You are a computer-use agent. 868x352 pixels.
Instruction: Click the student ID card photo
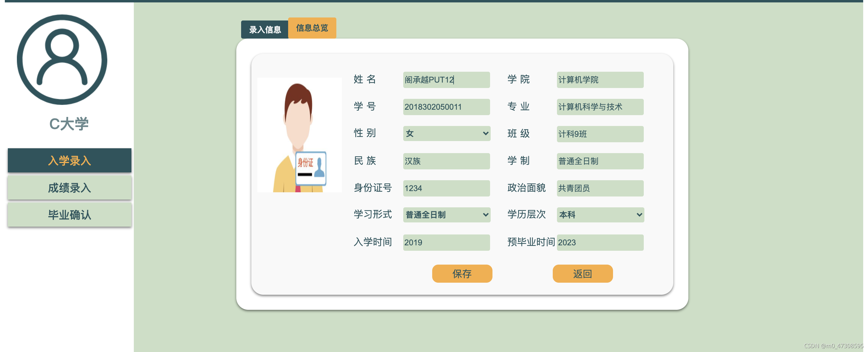(x=299, y=135)
